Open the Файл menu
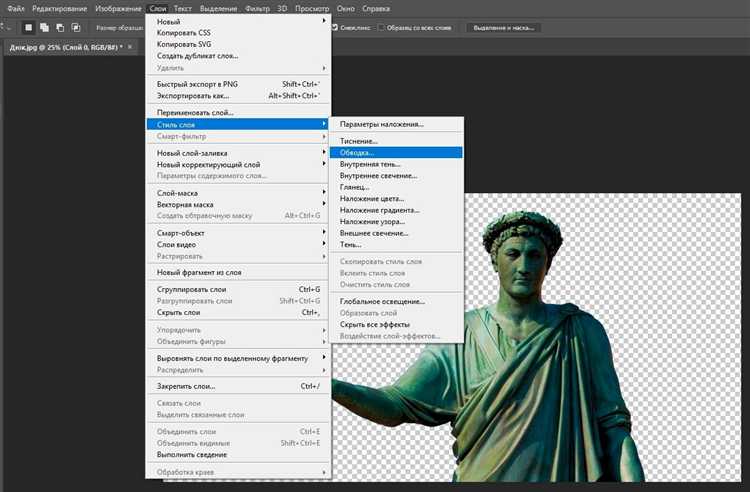Image resolution: width=750 pixels, height=492 pixels. 16,9
